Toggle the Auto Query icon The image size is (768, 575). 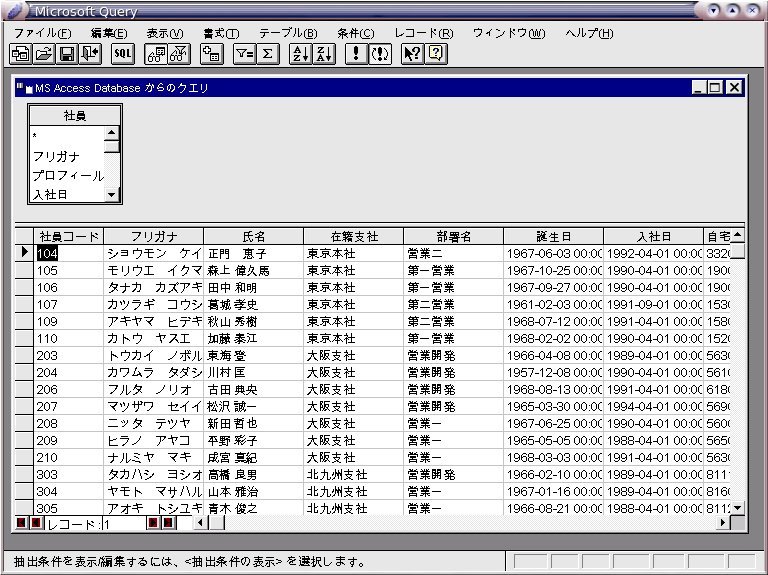pyautogui.click(x=380, y=54)
